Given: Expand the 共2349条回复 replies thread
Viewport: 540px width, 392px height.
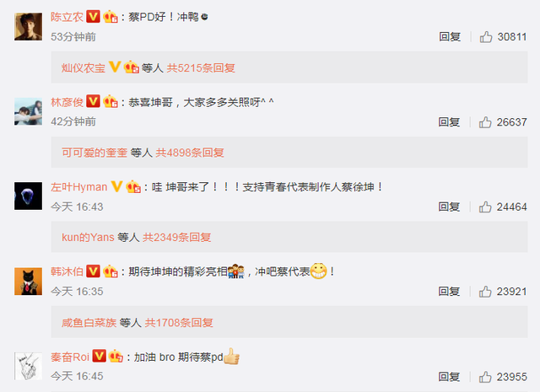Looking at the screenshot, I should [176, 237].
